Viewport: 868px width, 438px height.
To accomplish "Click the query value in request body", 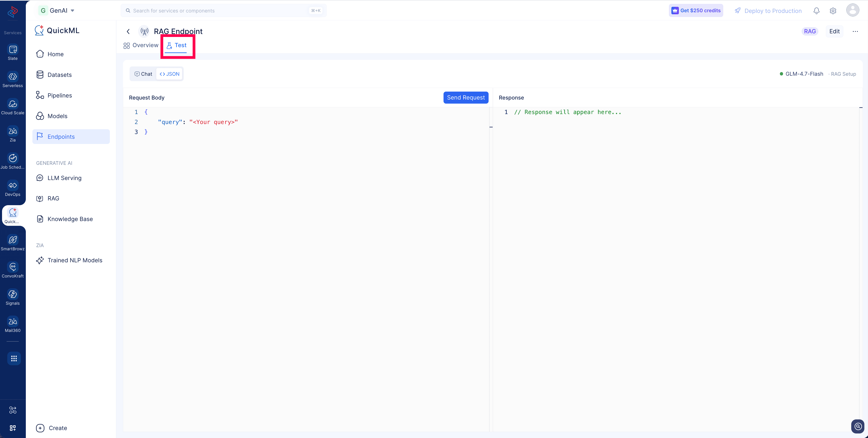I will pos(213,122).
